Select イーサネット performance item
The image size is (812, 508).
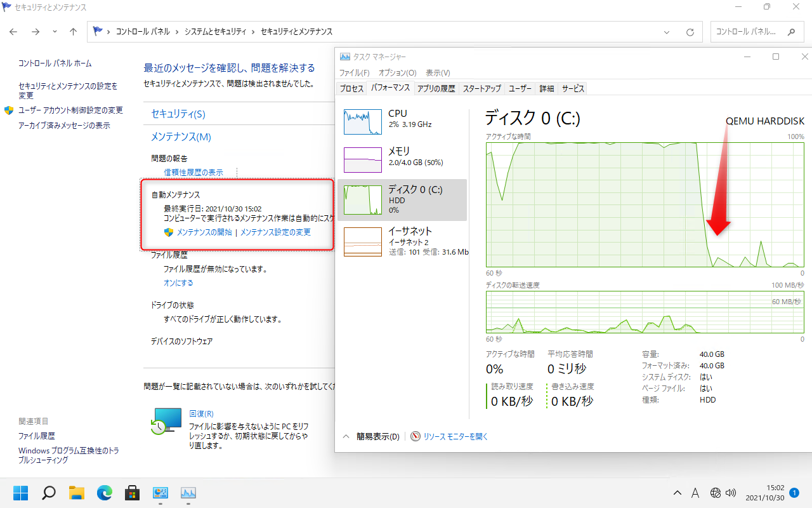[402, 241]
